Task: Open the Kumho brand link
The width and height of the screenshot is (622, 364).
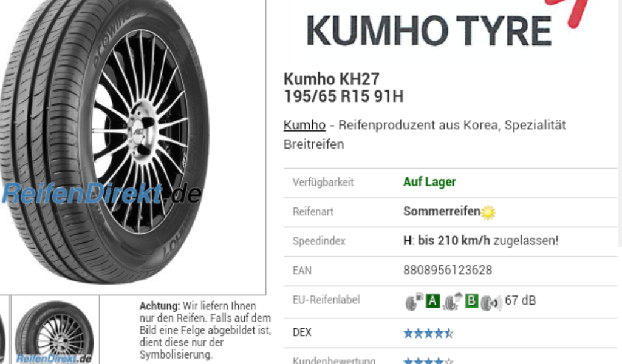Action: pyautogui.click(x=304, y=125)
